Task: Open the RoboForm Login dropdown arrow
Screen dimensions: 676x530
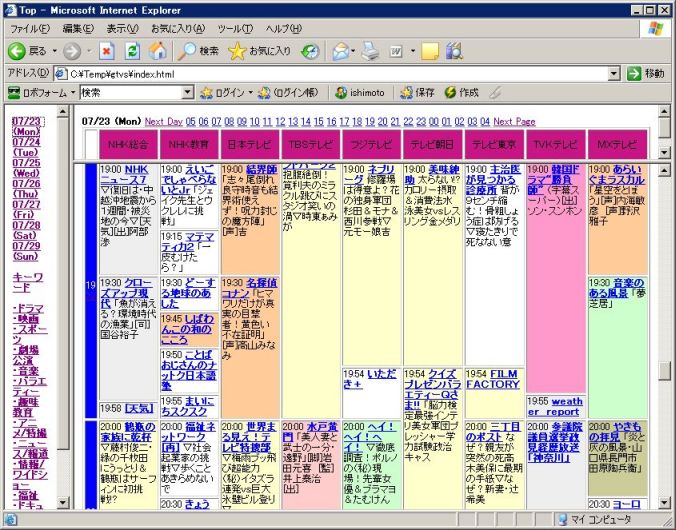Action: 250,92
